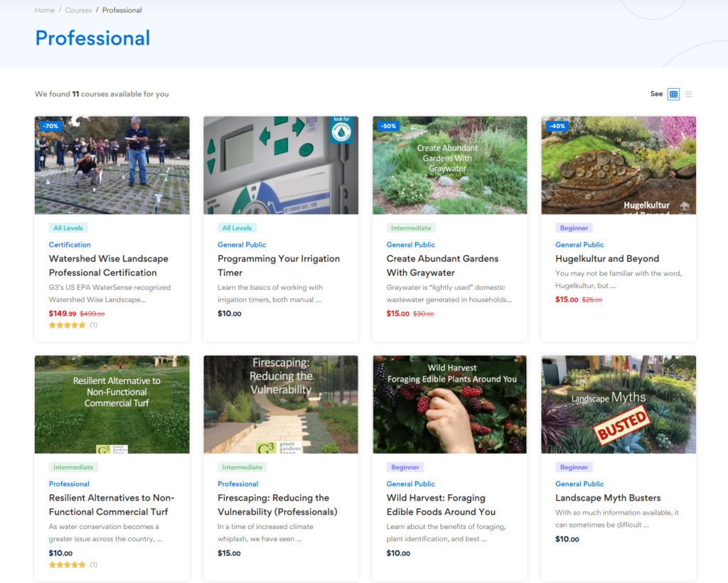Image resolution: width=728 pixels, height=583 pixels.
Task: Select Professional category above Resilient Alternatives course
Action: tap(69, 483)
